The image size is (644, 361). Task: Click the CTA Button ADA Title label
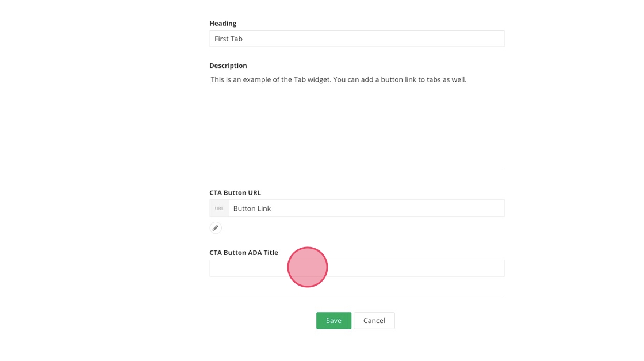[x=244, y=253]
